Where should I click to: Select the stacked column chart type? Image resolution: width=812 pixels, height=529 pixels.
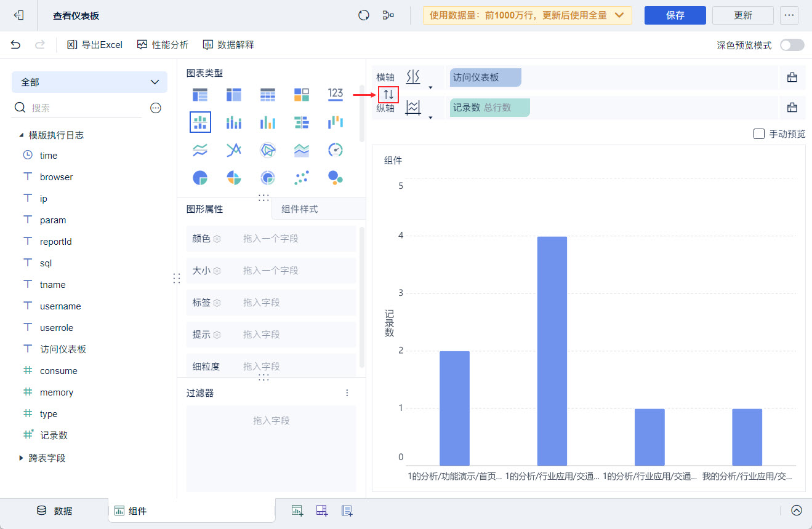[x=234, y=122]
